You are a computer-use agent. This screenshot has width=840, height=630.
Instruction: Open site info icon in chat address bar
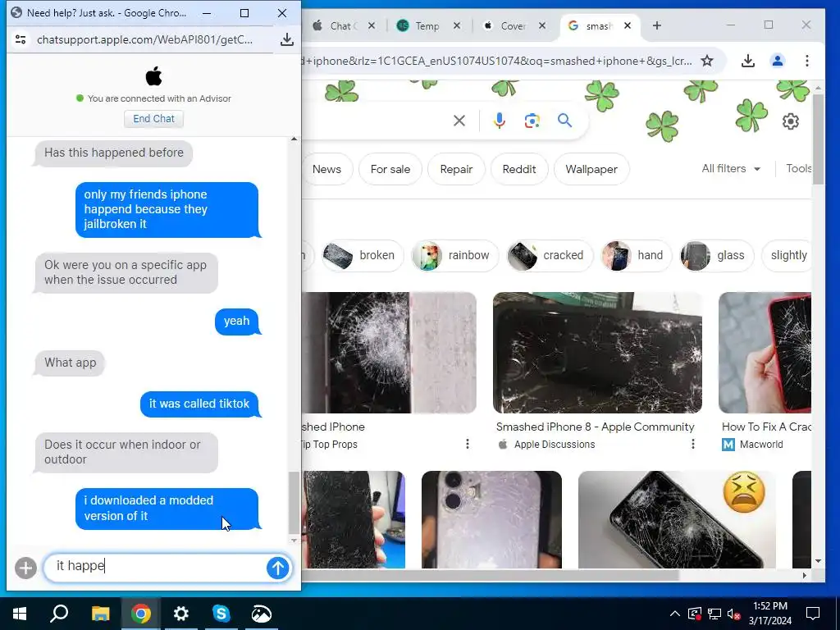(x=21, y=39)
